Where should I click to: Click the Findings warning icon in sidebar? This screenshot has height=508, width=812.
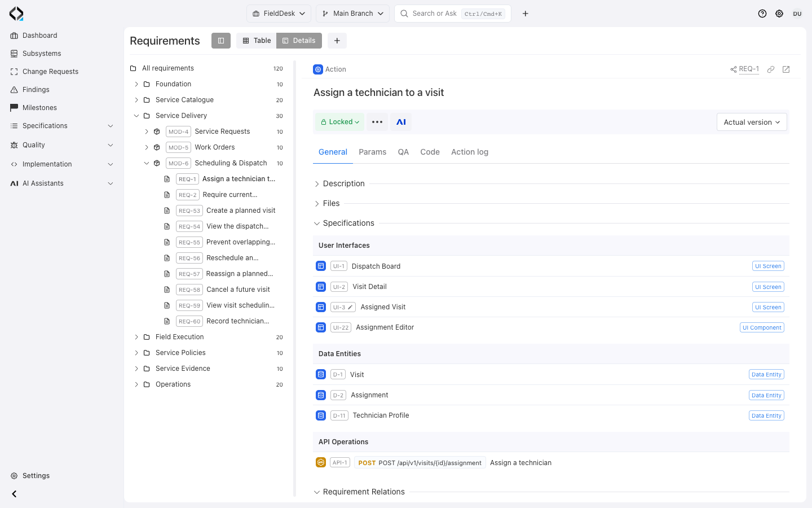14,90
